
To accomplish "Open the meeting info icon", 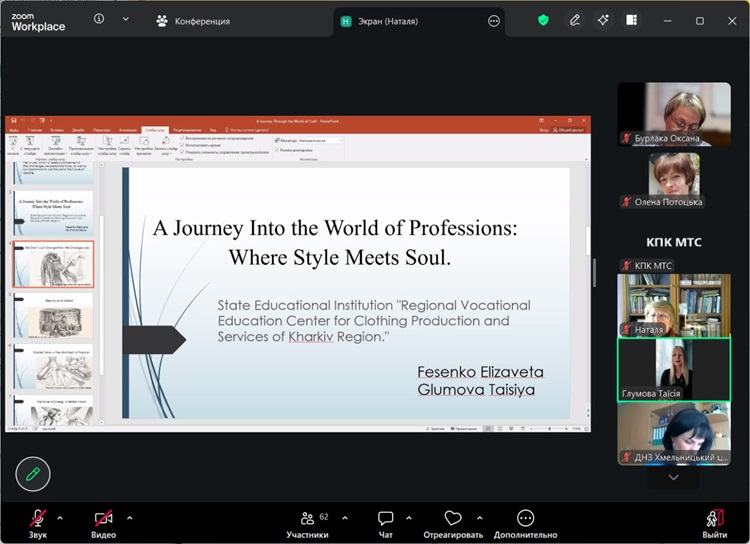I will click(99, 19).
